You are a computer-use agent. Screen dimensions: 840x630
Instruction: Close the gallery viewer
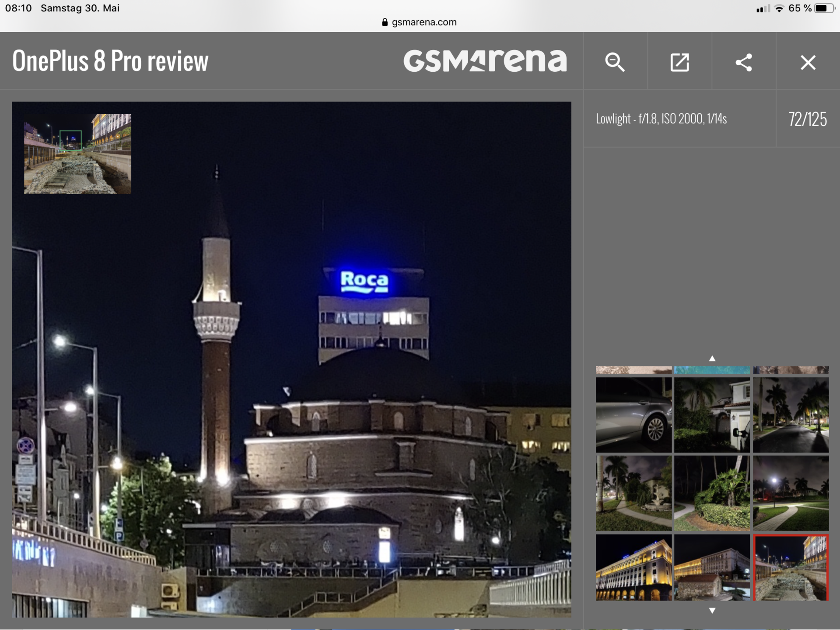click(x=808, y=62)
